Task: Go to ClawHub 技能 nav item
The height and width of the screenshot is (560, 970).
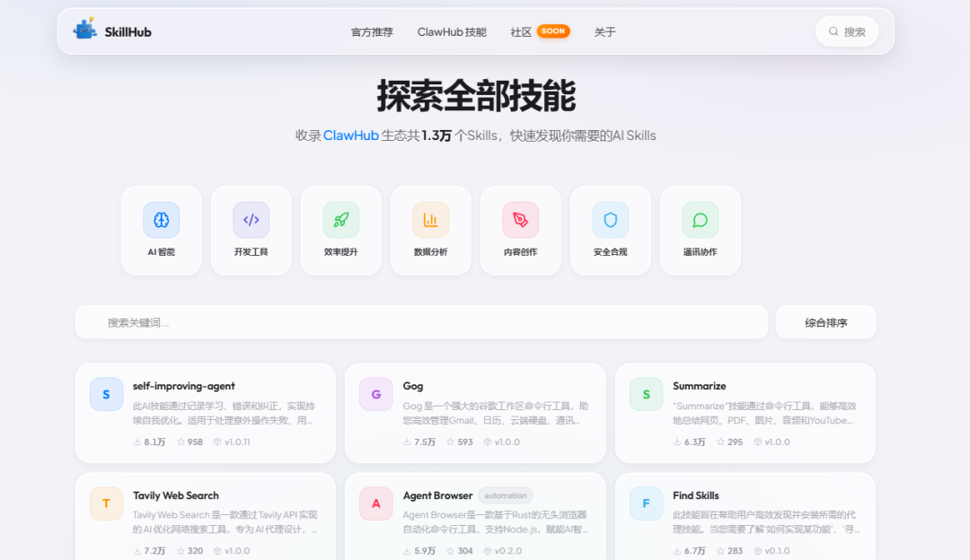Action: (x=452, y=32)
